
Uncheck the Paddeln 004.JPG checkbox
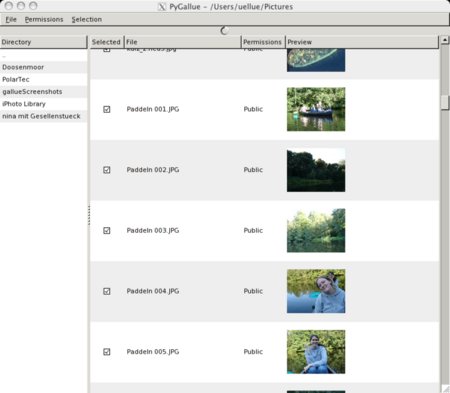(x=107, y=291)
